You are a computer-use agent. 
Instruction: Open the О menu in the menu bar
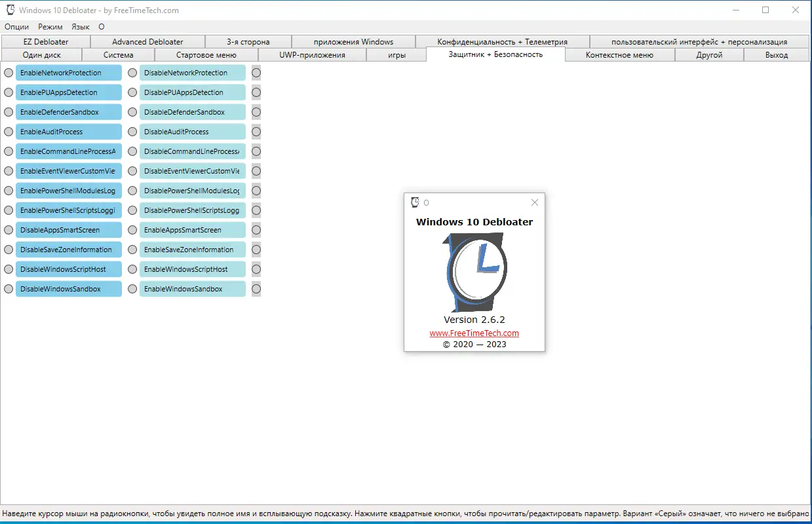click(x=101, y=27)
